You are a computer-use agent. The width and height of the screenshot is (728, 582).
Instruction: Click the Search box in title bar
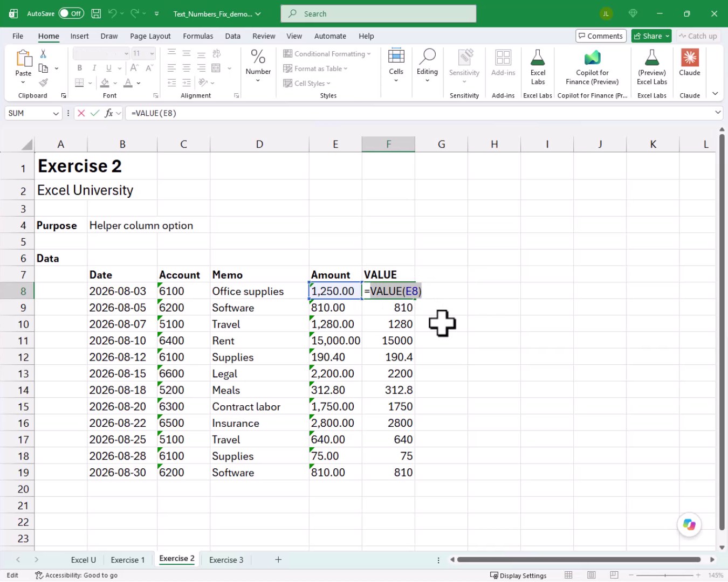click(378, 14)
